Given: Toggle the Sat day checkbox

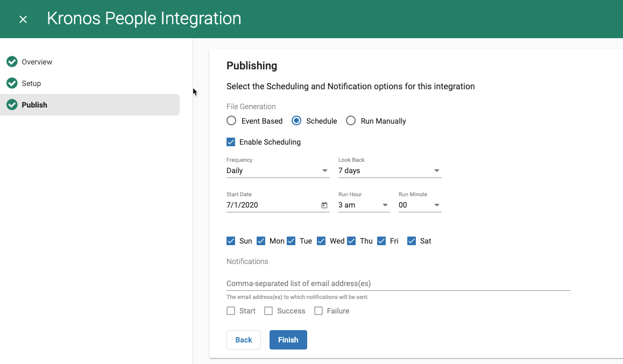Looking at the screenshot, I should tap(412, 241).
